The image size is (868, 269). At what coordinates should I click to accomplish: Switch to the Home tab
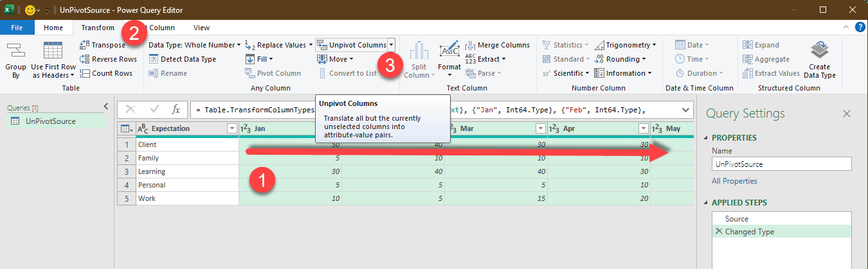(x=53, y=28)
